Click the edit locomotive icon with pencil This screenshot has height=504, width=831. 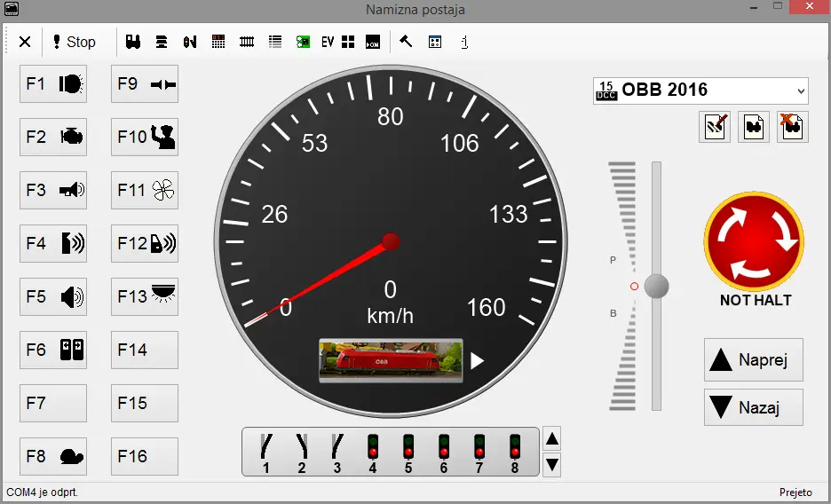pos(715,127)
